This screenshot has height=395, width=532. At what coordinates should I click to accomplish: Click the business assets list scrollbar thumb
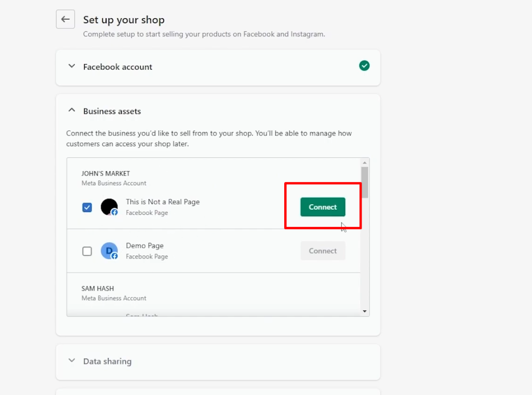tap(365, 182)
